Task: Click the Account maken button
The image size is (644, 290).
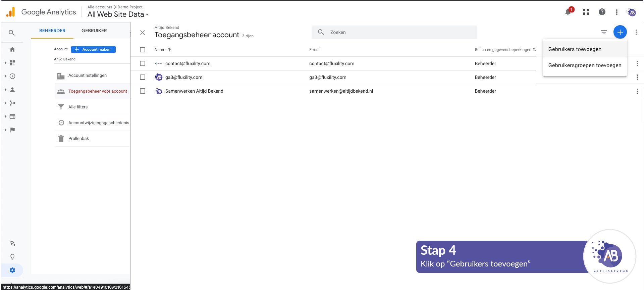Action: tap(93, 49)
